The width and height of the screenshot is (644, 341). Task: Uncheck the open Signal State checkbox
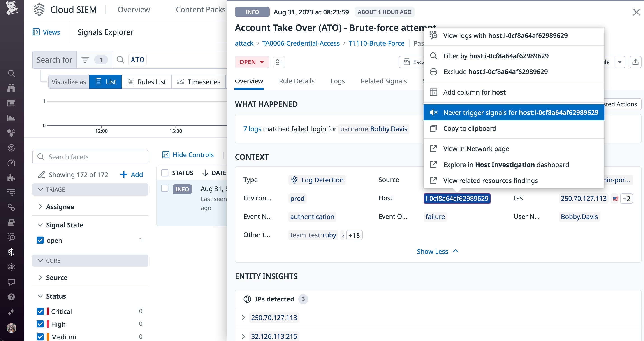(x=40, y=240)
